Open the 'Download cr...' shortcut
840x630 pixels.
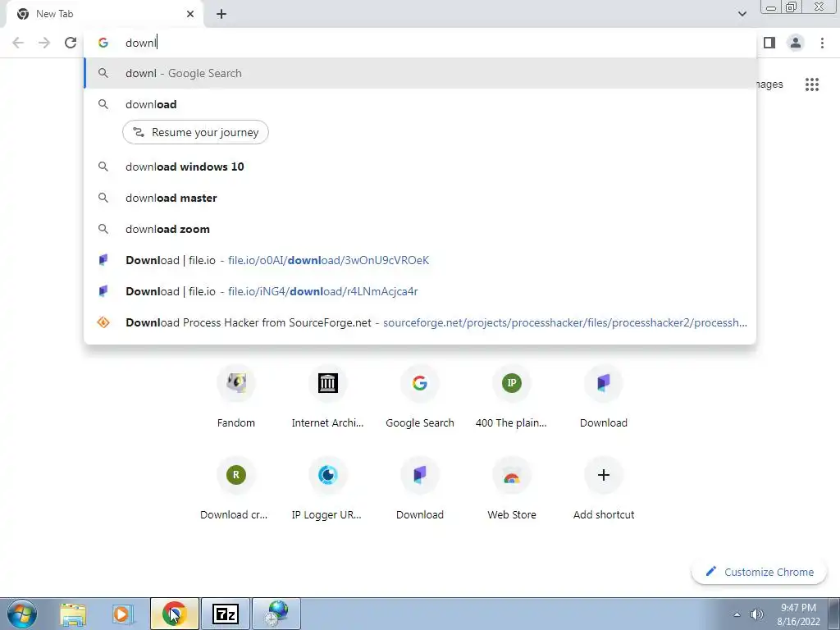click(x=235, y=489)
